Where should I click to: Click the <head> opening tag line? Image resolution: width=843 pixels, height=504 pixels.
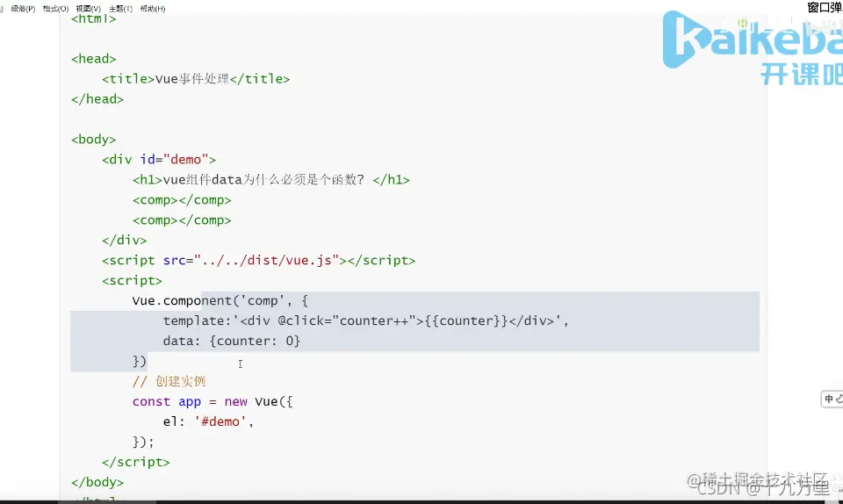pyautogui.click(x=94, y=59)
